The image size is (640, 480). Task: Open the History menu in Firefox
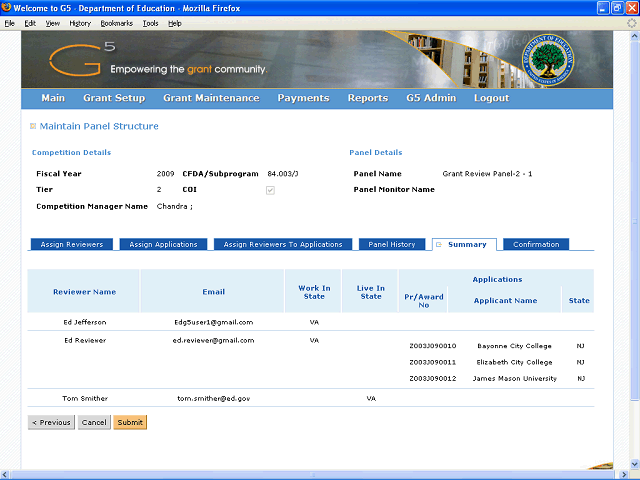(80, 22)
